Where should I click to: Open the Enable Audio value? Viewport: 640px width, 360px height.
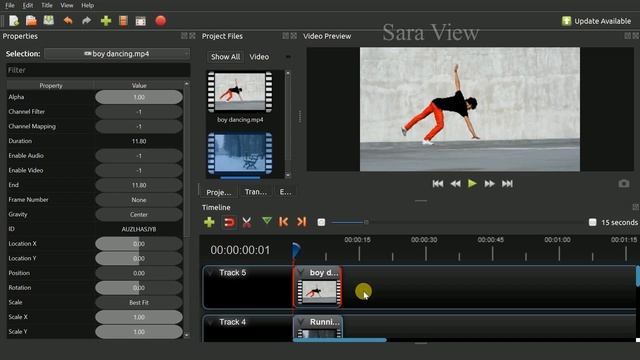pyautogui.click(x=139, y=156)
